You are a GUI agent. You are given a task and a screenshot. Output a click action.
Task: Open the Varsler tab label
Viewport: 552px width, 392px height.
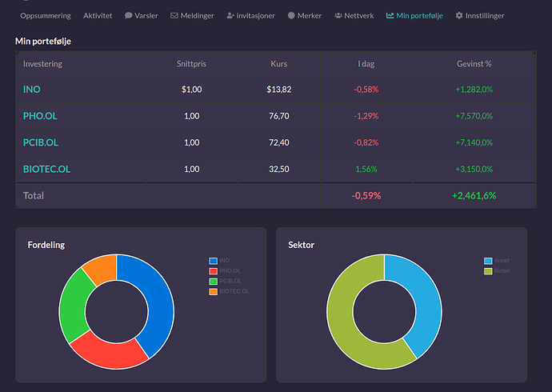146,16
